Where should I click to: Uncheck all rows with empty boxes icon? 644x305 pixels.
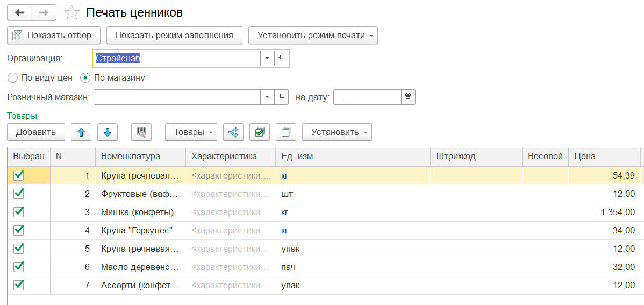(286, 132)
